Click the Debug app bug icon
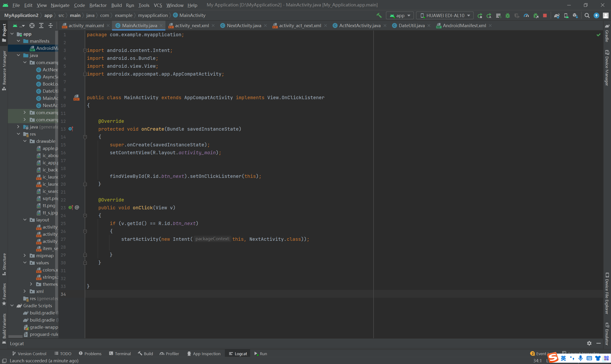The image size is (611, 364). click(x=508, y=15)
